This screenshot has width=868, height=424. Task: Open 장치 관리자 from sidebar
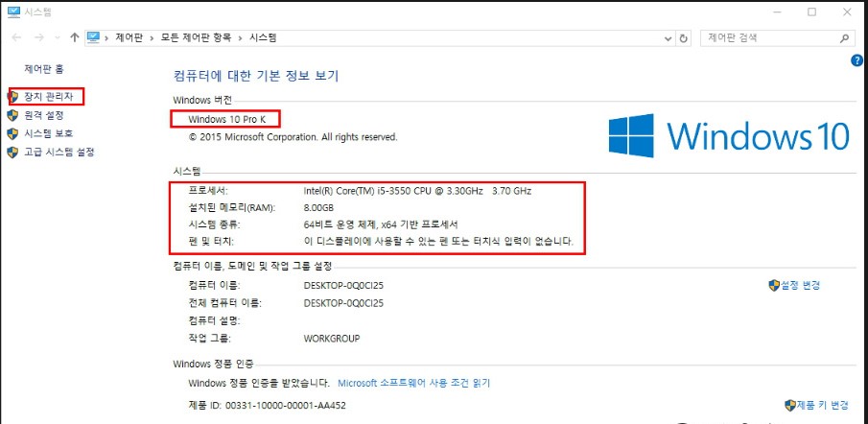click(x=48, y=97)
